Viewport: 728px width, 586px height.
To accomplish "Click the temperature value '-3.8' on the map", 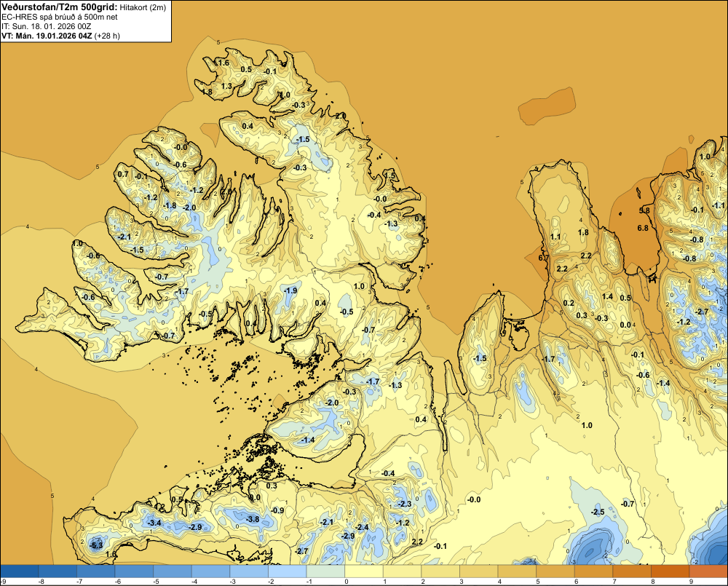I will tap(253, 519).
